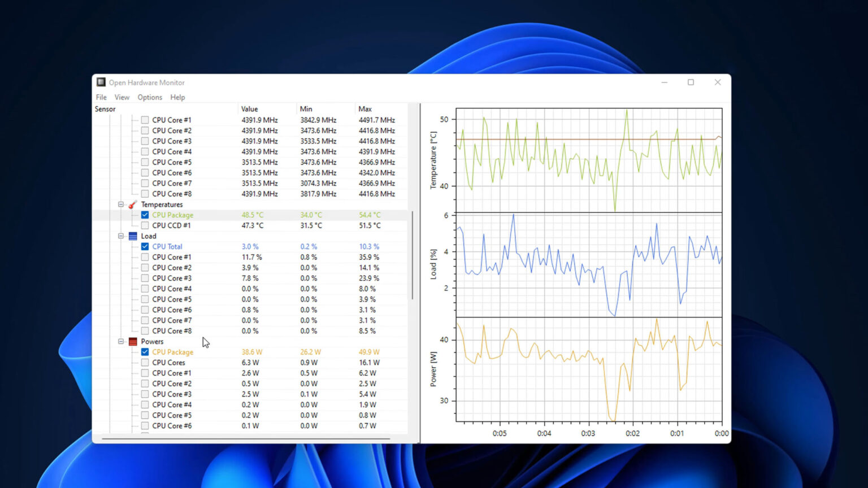The image size is (868, 488).
Task: Open the Help menu
Action: (177, 97)
